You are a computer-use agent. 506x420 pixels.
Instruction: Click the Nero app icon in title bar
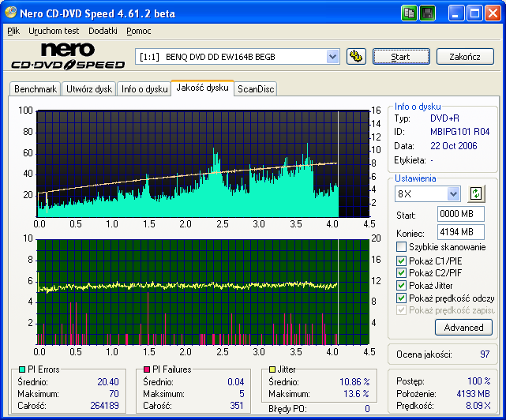click(x=10, y=13)
